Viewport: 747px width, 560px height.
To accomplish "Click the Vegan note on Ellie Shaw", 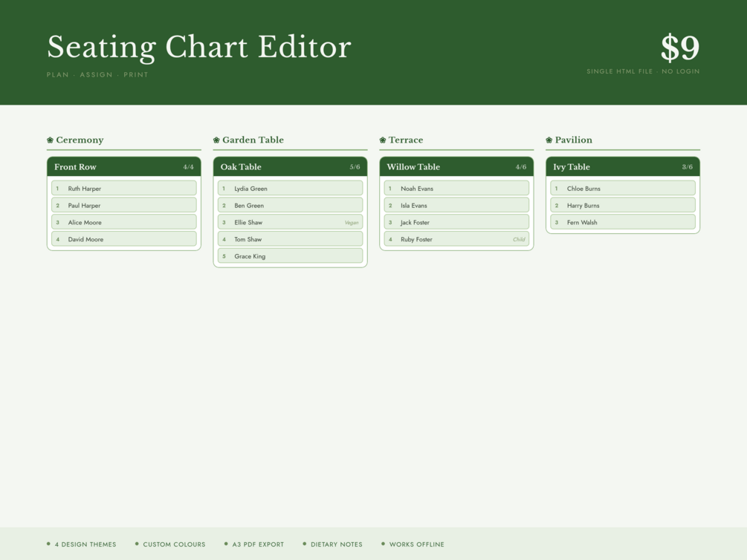I will click(x=352, y=222).
